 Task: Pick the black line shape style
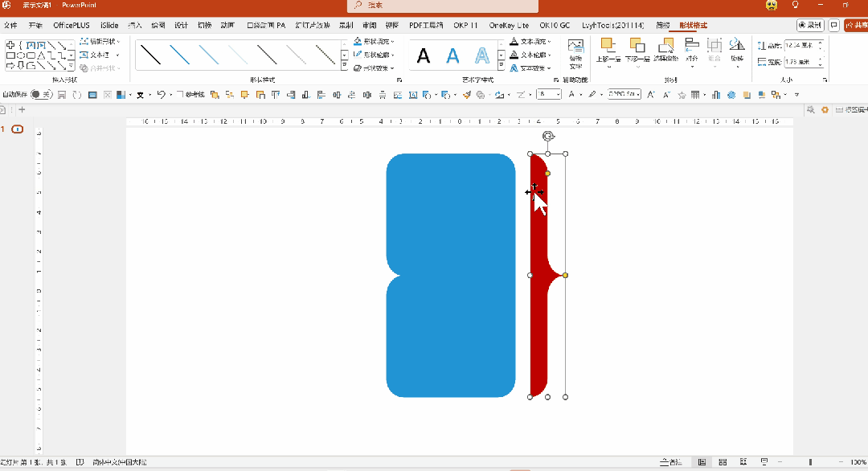(x=150, y=55)
